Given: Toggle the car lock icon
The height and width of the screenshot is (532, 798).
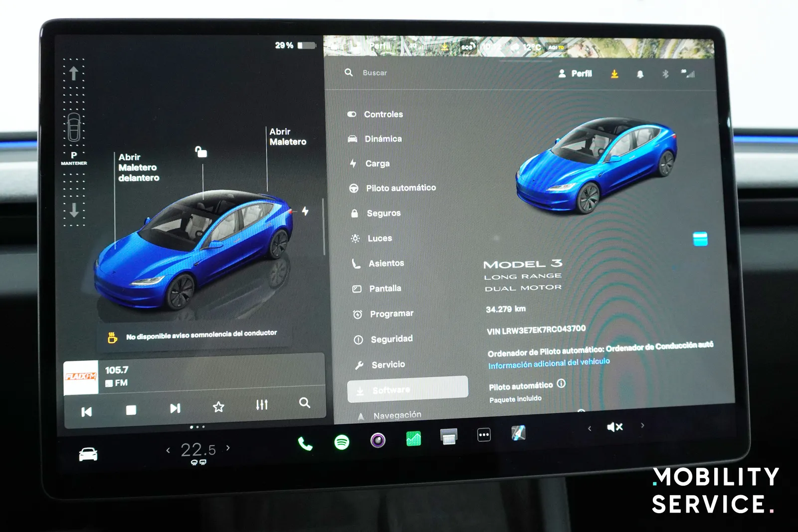Looking at the screenshot, I should click(x=200, y=152).
